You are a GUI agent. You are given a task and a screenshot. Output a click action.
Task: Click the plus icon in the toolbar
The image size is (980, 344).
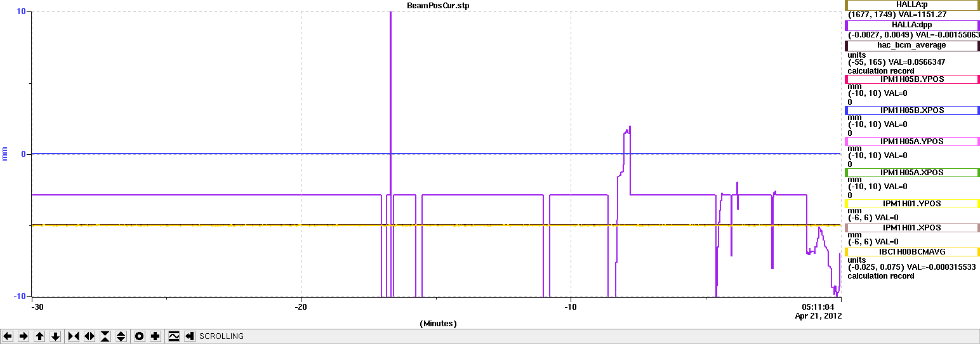(x=156, y=336)
